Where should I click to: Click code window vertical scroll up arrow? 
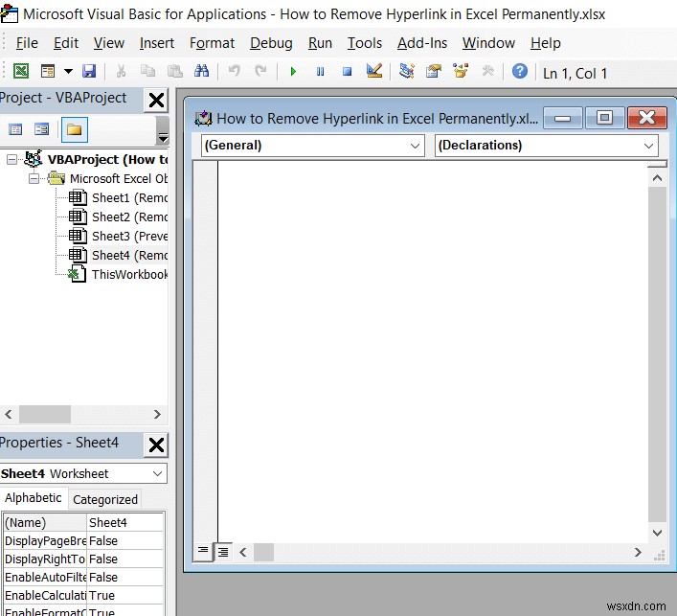(x=657, y=177)
